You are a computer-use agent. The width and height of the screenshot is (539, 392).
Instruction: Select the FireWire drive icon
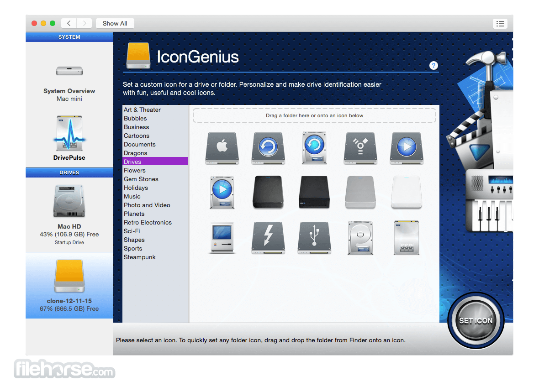tap(360, 148)
